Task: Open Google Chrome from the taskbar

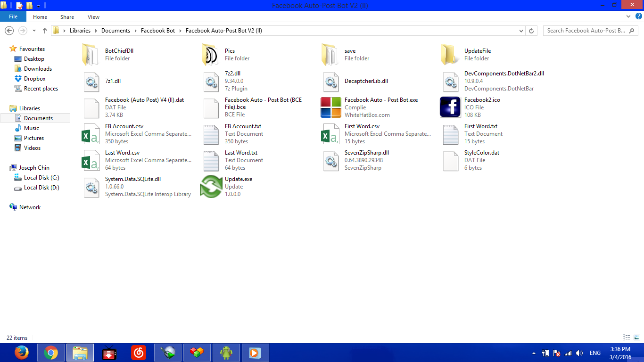Action: tap(51, 353)
